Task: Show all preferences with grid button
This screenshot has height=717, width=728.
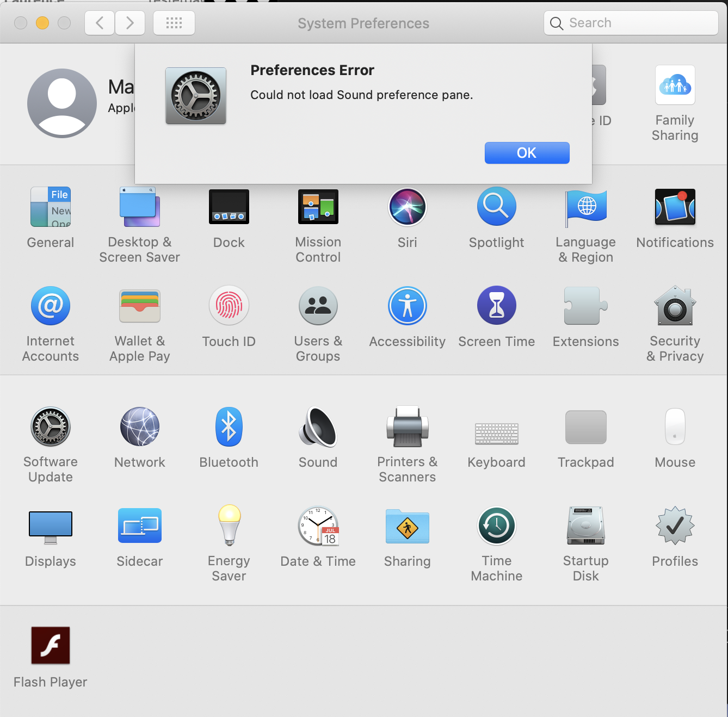Action: [x=174, y=23]
